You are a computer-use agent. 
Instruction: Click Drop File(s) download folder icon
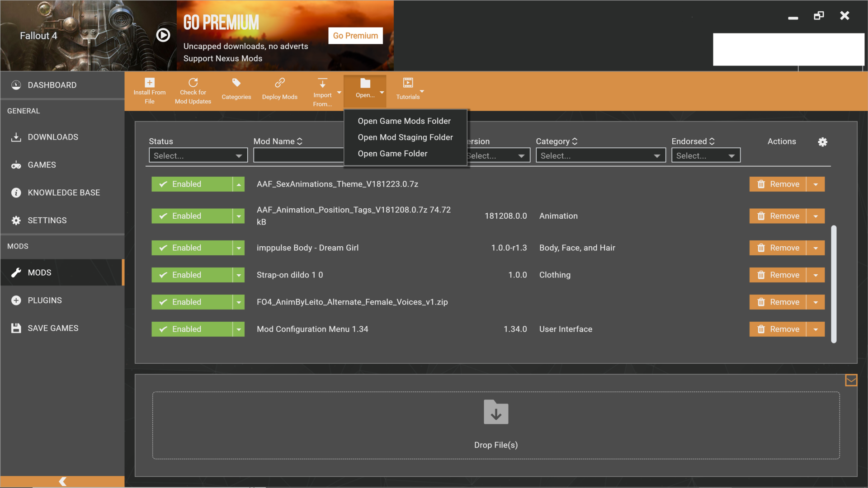coord(496,412)
